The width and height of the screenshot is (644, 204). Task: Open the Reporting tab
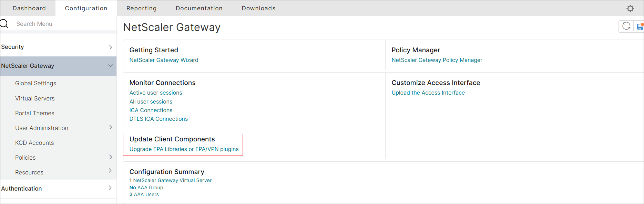coord(141,8)
